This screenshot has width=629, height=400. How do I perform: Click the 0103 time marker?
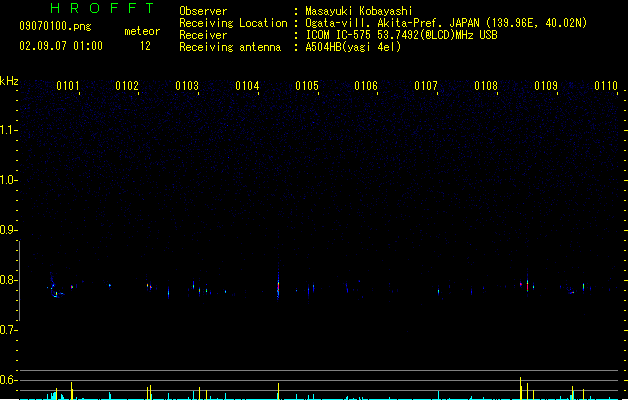(x=187, y=86)
